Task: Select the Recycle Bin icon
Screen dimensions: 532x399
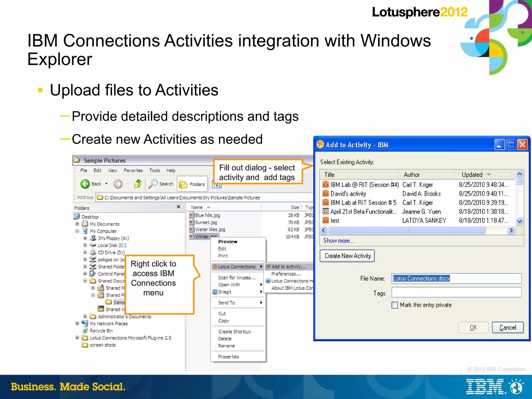Action: [x=85, y=330]
